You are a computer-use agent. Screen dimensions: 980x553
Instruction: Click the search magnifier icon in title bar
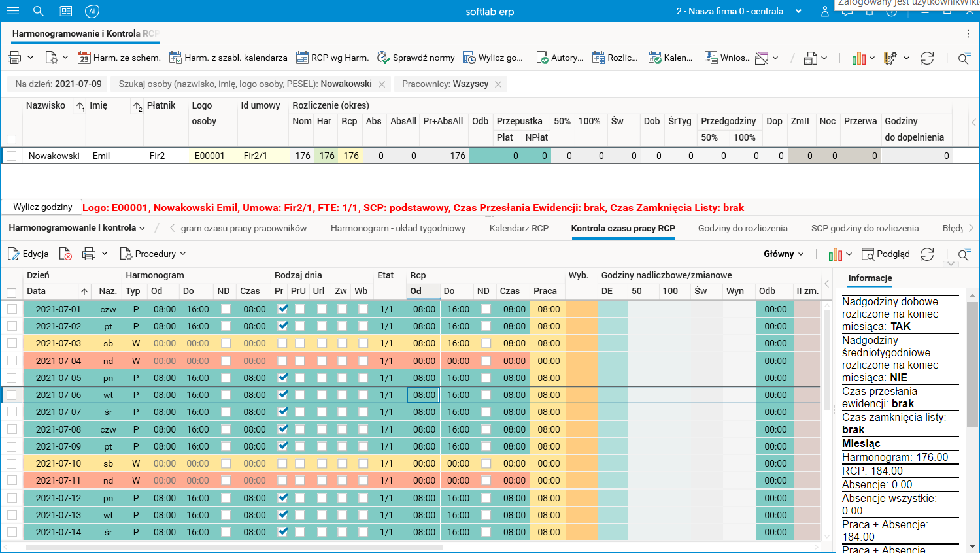pyautogui.click(x=39, y=11)
